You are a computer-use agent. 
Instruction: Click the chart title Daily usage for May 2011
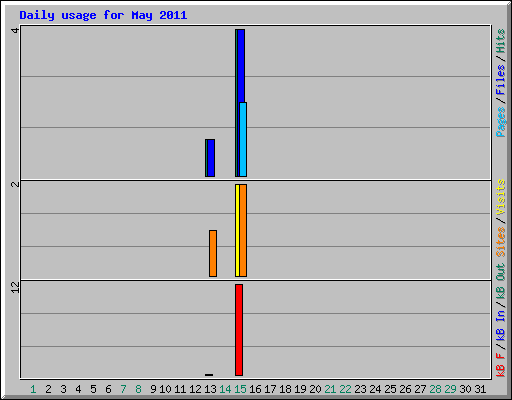point(103,15)
